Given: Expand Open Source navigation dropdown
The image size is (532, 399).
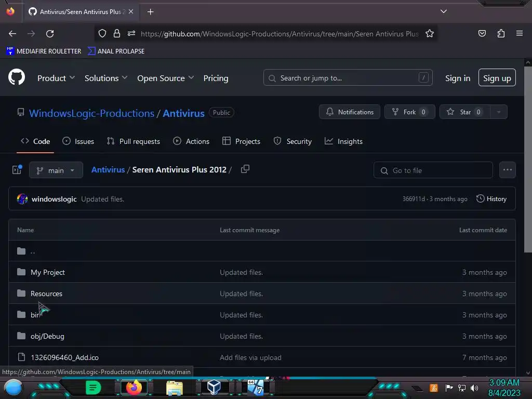Looking at the screenshot, I should 166,78.
